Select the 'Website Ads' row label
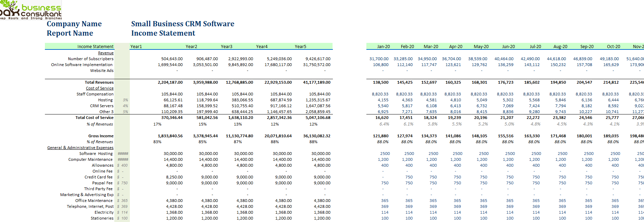The height and width of the screenshot is (222, 644). [102, 71]
